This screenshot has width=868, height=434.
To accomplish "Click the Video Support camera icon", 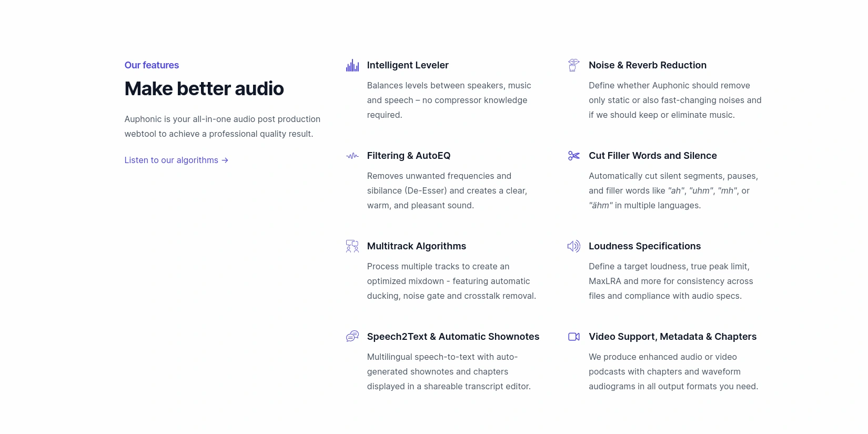I will click(x=573, y=337).
